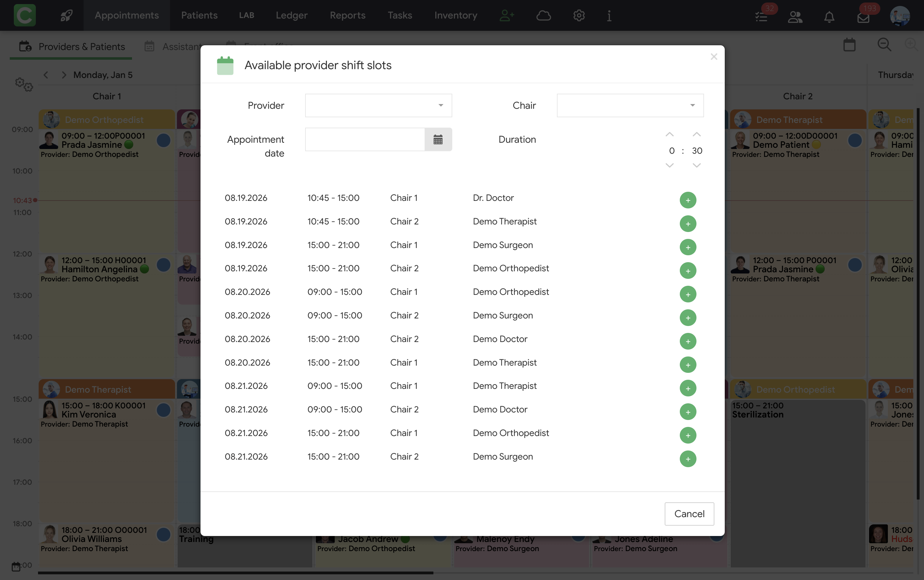Open the appointment date calendar picker
Screen dimensions: 924x580
(x=438, y=139)
